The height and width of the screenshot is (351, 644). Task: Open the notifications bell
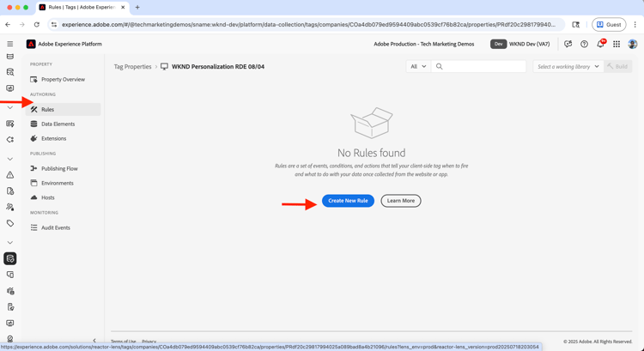click(x=600, y=44)
